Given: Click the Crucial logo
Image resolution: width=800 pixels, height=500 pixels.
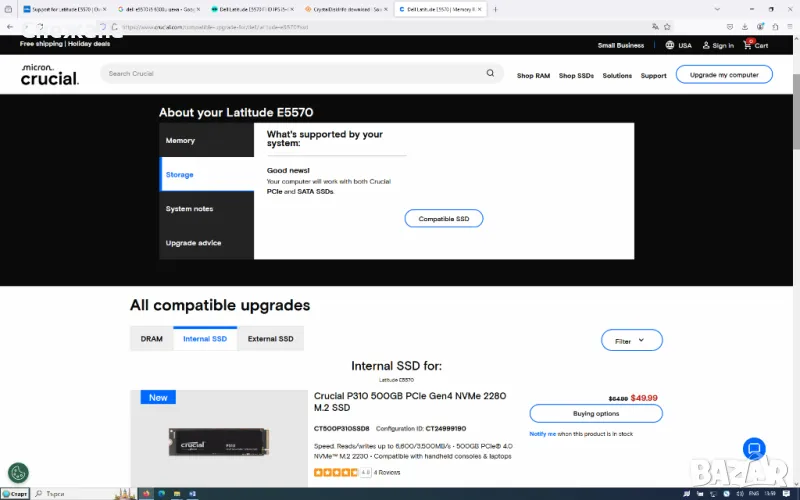Looking at the screenshot, I should pos(49,74).
